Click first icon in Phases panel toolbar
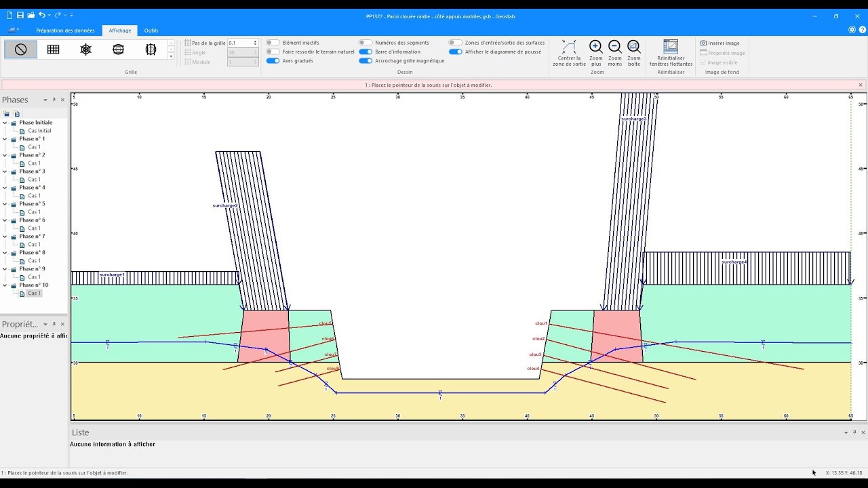This screenshot has width=868, height=488. tap(7, 113)
